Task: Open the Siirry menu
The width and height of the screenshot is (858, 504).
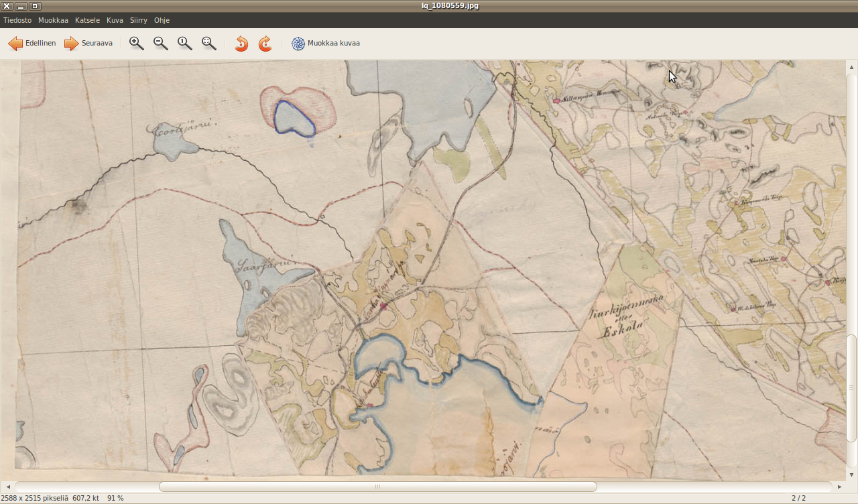Action: click(x=138, y=20)
